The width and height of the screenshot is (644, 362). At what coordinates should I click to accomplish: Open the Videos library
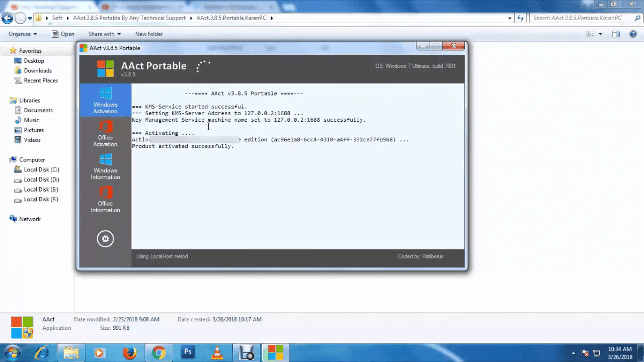pyautogui.click(x=32, y=140)
